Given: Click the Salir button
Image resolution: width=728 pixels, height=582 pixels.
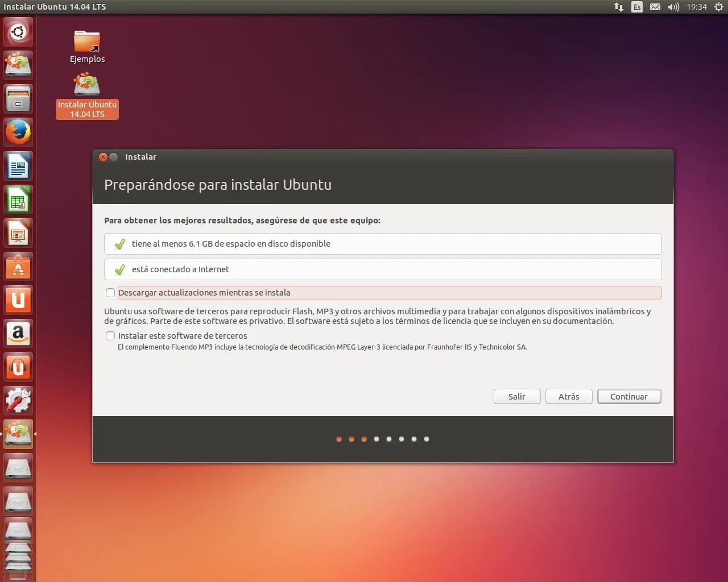Looking at the screenshot, I should coord(517,397).
